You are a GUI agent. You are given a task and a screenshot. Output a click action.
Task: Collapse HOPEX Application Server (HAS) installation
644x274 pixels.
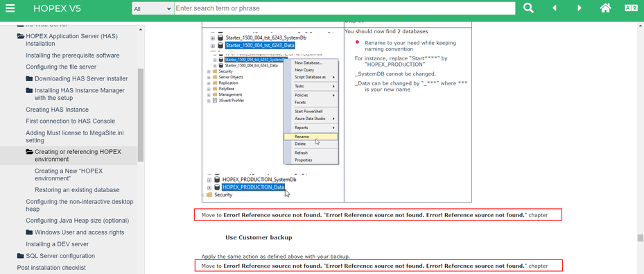click(21, 36)
